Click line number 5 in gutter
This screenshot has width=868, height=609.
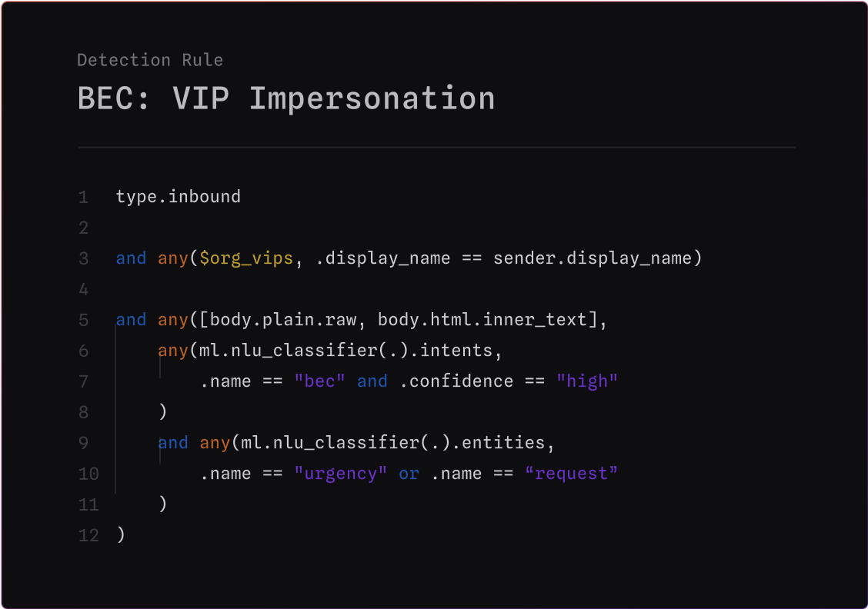coord(84,321)
